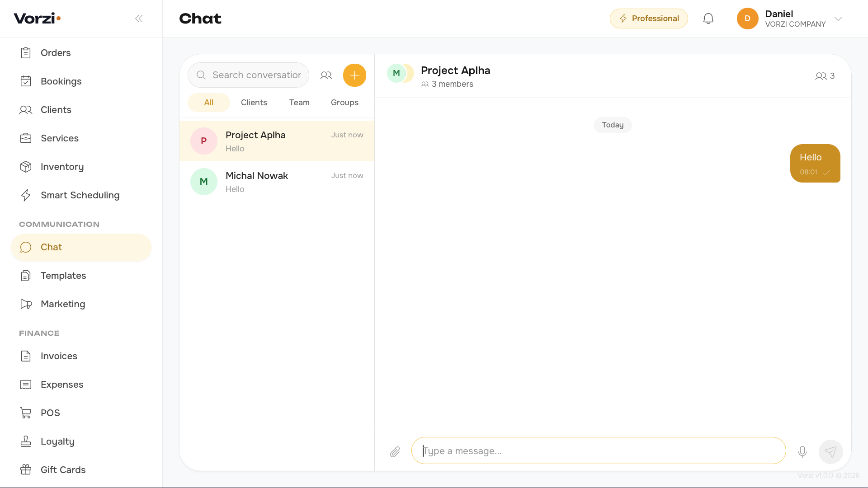Screen dimensions: 868x488
Task: Select the Chat bubble icon in sidebar
Action: coord(26,247)
